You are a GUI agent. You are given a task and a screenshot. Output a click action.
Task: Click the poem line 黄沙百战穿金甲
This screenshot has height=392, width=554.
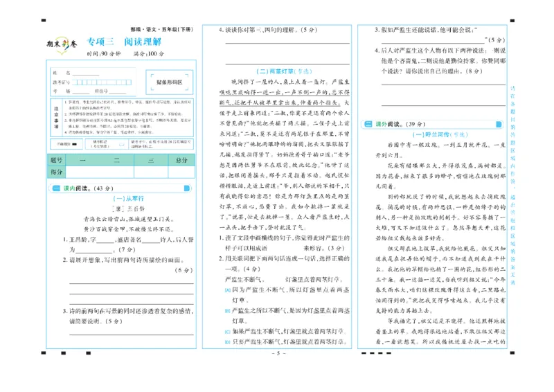[x=129, y=229]
